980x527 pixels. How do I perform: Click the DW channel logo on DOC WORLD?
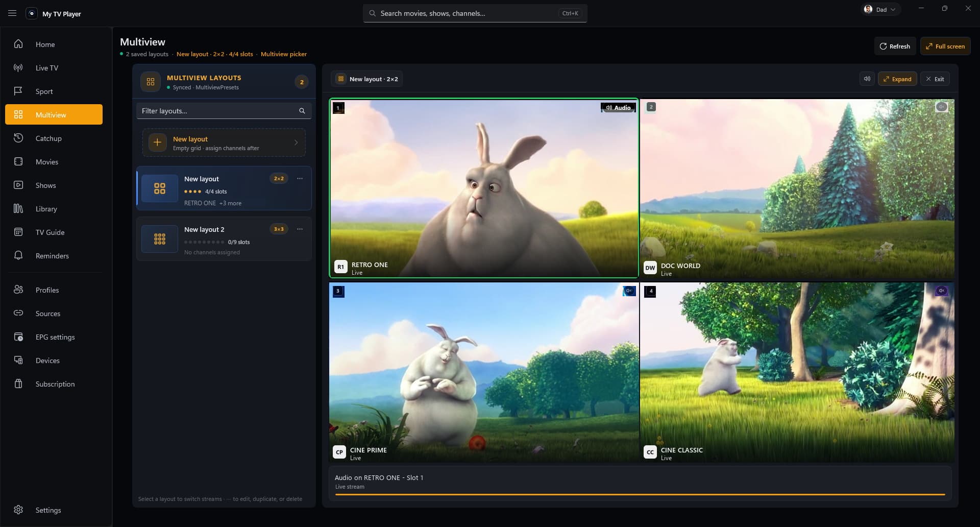(x=650, y=268)
